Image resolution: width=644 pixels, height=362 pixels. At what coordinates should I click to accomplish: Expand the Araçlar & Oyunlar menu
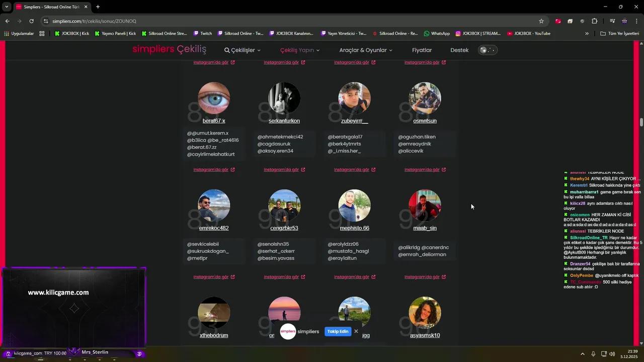[366, 50]
